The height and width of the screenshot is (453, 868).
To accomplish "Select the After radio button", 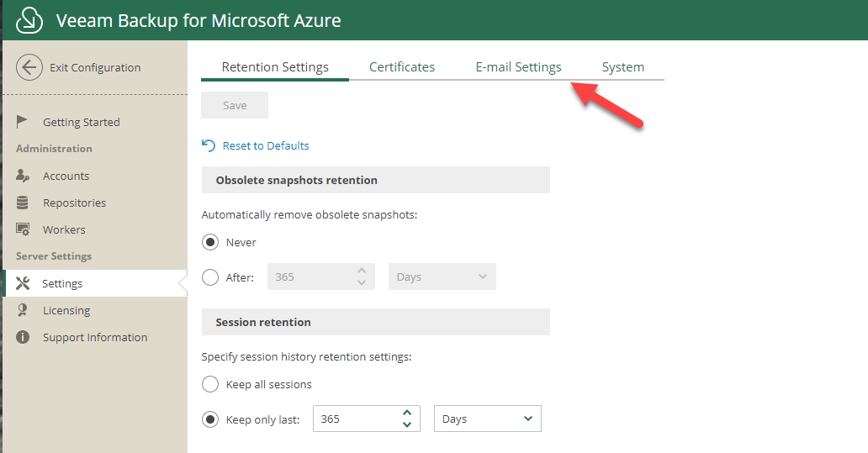I will 210,277.
